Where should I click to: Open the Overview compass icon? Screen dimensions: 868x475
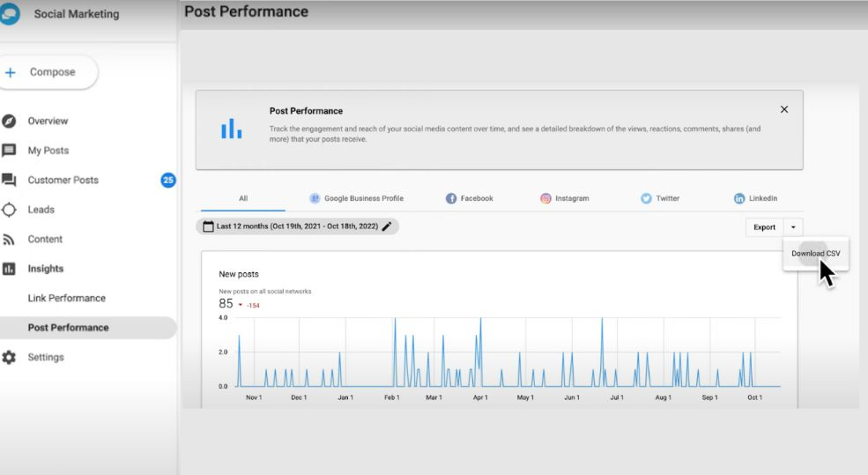9,121
